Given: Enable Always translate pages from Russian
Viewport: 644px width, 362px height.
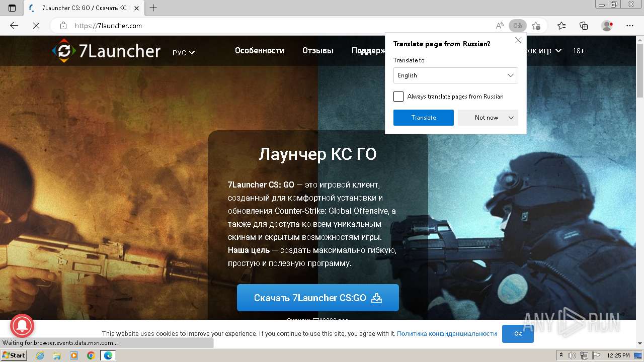Looking at the screenshot, I should click(398, 97).
